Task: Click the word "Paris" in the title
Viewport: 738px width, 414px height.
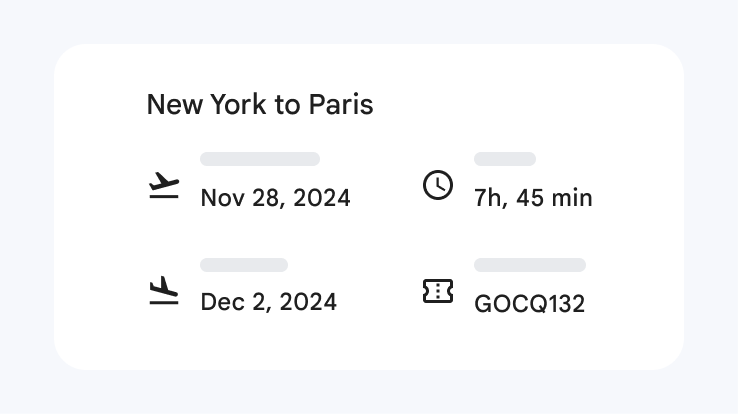Action: (340, 105)
